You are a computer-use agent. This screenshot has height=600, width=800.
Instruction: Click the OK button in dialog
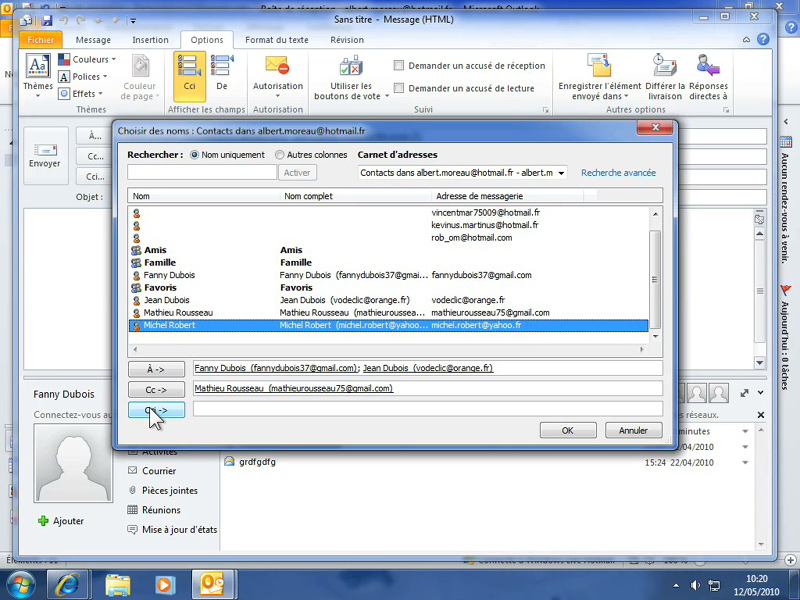pyautogui.click(x=568, y=431)
